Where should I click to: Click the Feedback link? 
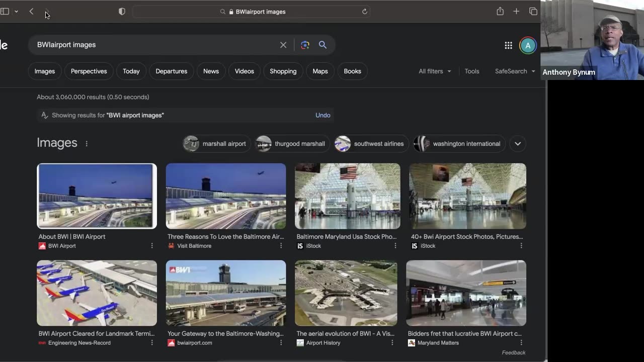pos(514,352)
